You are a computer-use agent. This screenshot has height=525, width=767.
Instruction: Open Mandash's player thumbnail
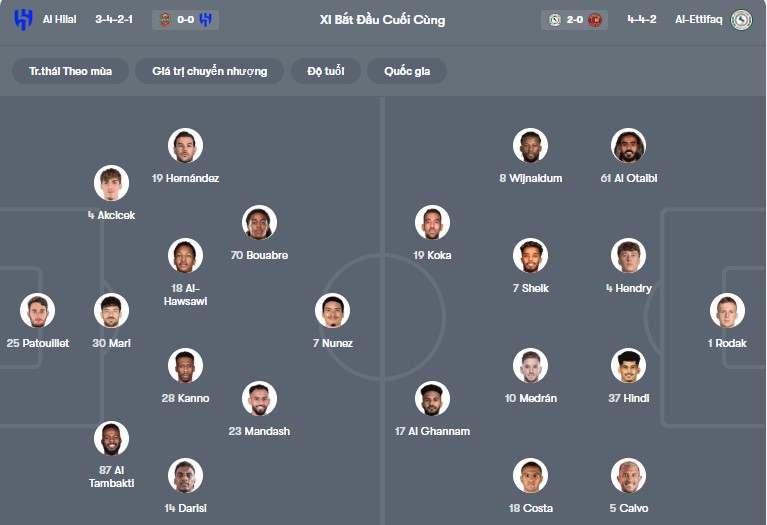[259, 399]
